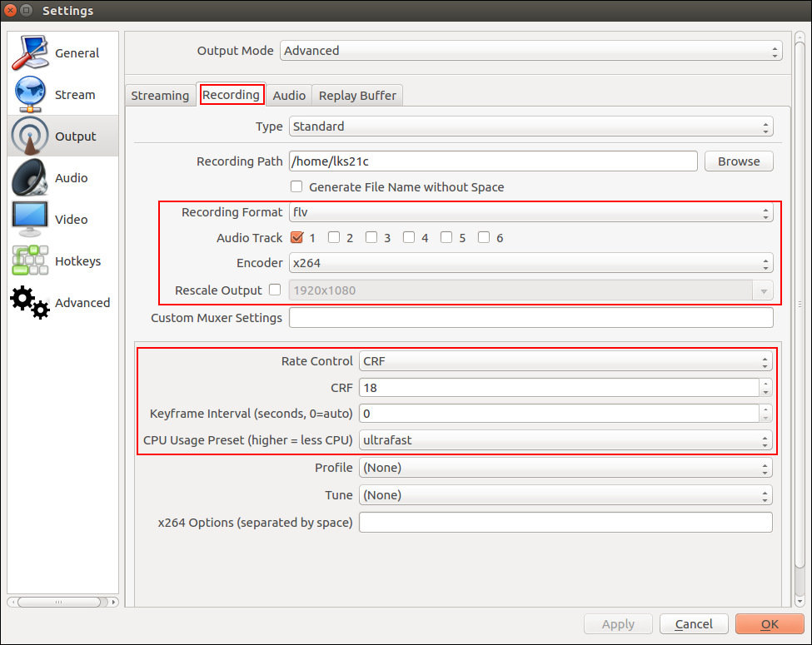Image resolution: width=812 pixels, height=645 pixels.
Task: Open Stream settings globe icon
Action: click(x=31, y=94)
